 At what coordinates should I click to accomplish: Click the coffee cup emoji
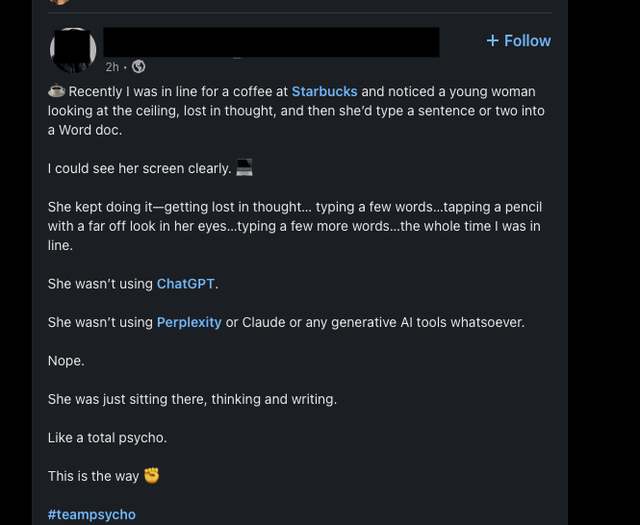(x=56, y=91)
